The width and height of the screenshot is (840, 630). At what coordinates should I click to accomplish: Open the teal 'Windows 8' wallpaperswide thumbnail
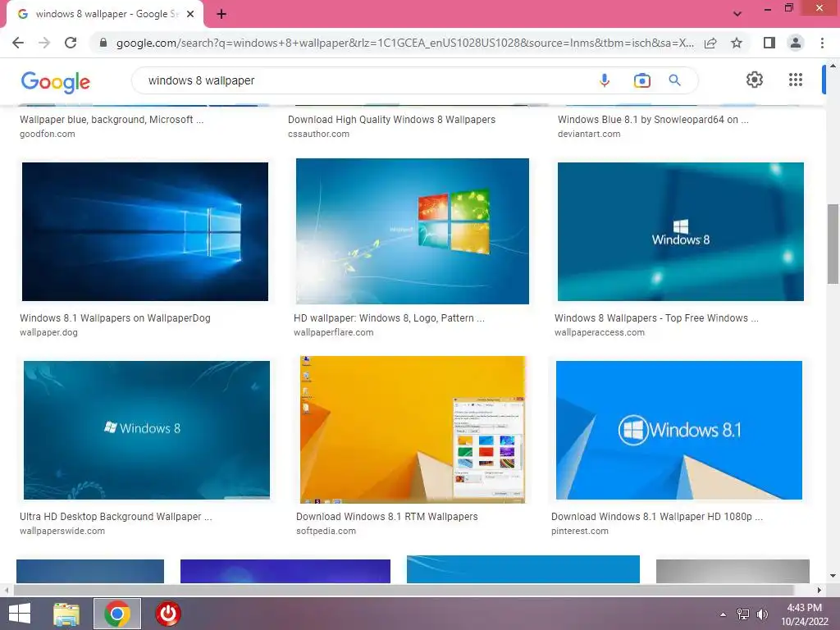pyautogui.click(x=147, y=430)
